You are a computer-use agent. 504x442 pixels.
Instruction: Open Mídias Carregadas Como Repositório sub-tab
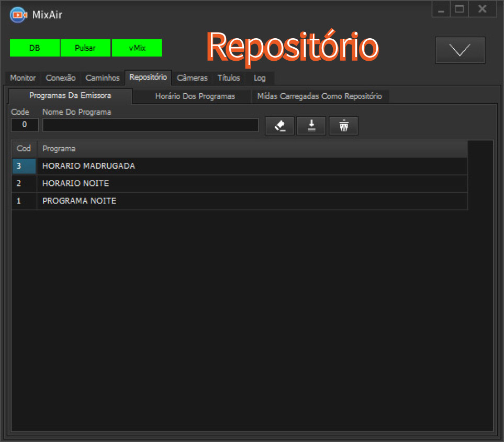point(319,96)
